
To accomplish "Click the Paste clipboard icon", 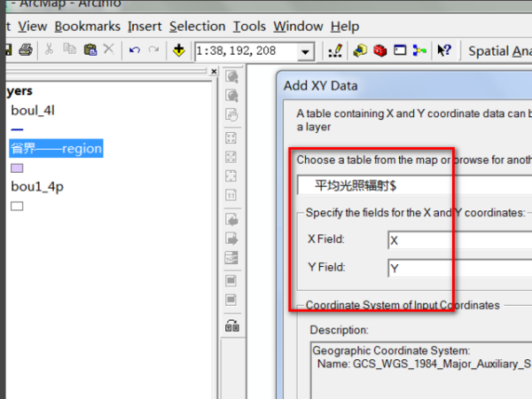I will (90, 50).
